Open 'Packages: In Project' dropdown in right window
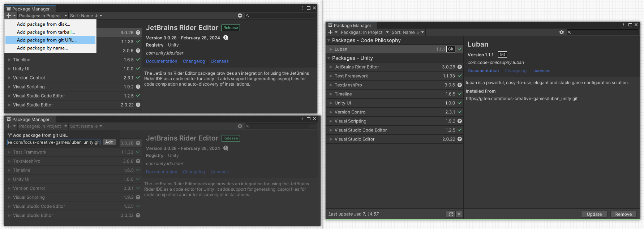 [365, 32]
